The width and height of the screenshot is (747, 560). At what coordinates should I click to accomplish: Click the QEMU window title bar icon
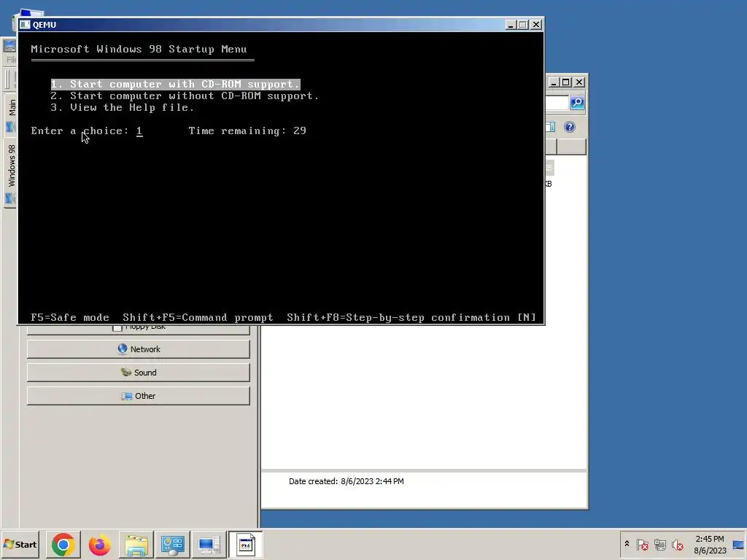(x=26, y=25)
